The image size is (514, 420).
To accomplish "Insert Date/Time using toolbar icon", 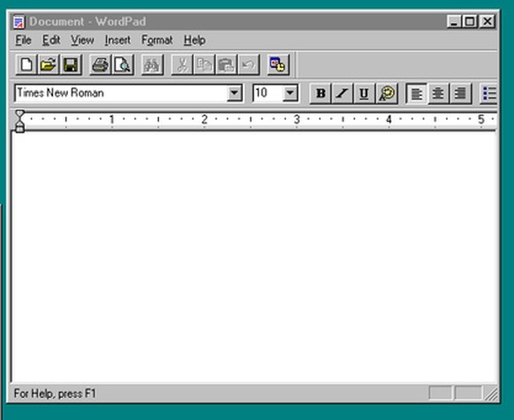I will point(278,64).
